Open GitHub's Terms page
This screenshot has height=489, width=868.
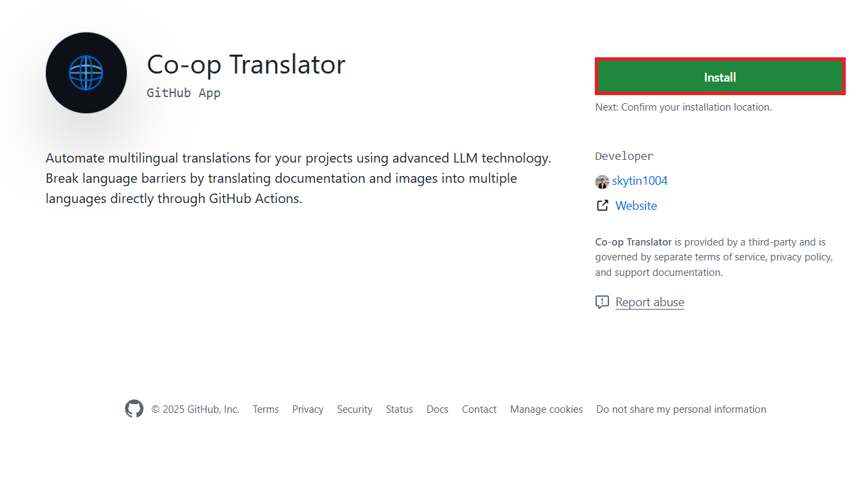click(265, 409)
